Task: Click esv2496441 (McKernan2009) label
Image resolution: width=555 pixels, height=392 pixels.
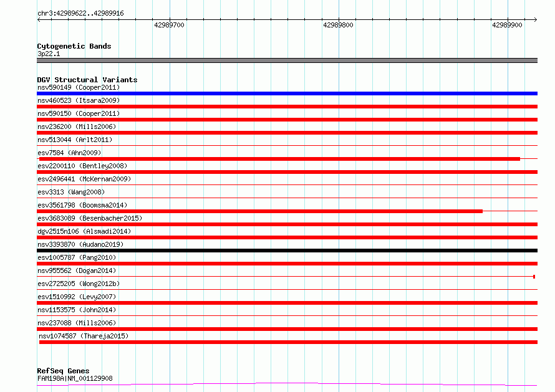Action: point(84,179)
